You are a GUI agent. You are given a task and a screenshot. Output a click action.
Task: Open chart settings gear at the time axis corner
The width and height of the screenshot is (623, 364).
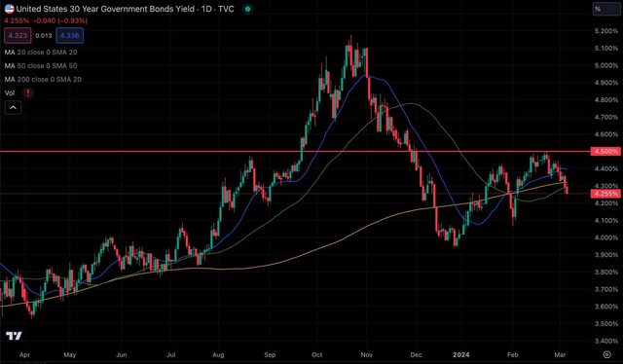coord(606,354)
